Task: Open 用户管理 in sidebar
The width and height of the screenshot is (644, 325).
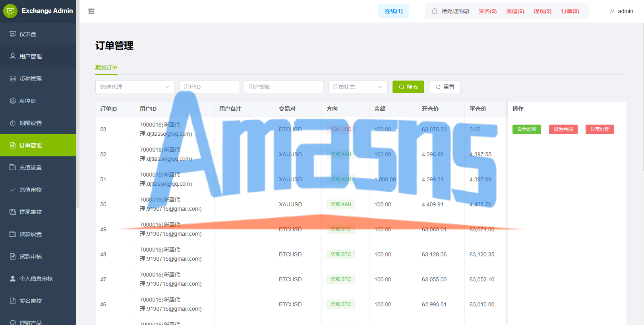Action: tap(38, 56)
